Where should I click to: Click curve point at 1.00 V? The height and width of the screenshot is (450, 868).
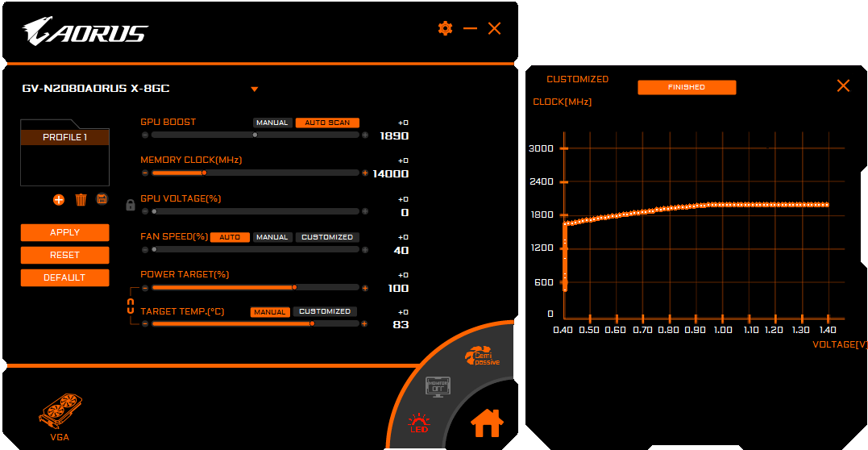(x=722, y=205)
